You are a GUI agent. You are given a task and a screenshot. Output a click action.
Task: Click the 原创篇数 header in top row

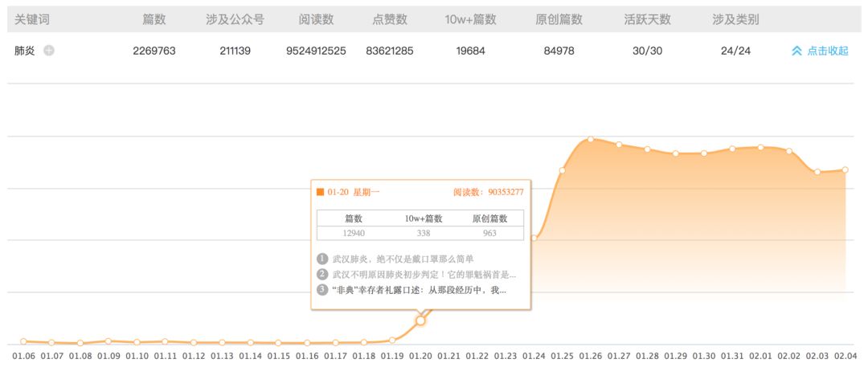(x=559, y=18)
